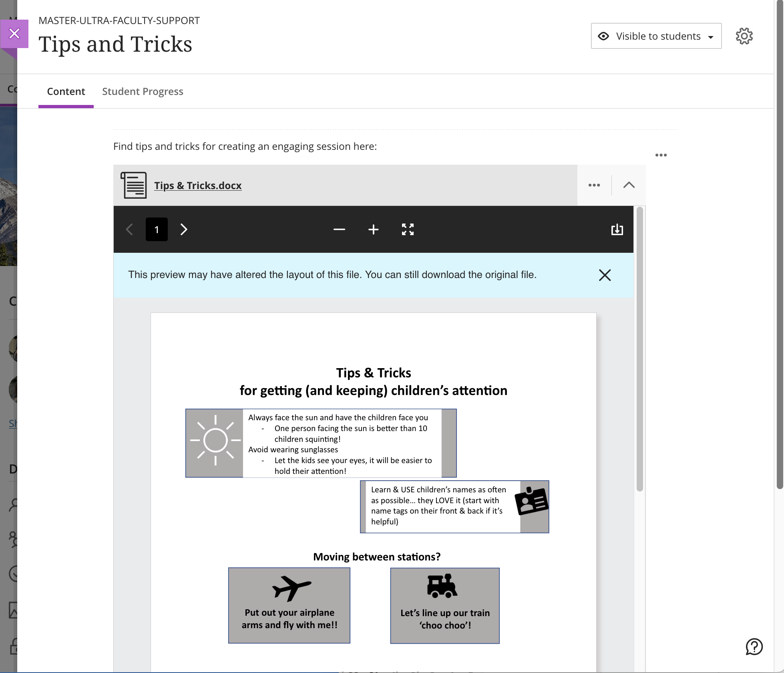Viewport: 784px width, 673px height.
Task: Dismiss the preview layout warning banner
Action: [605, 275]
